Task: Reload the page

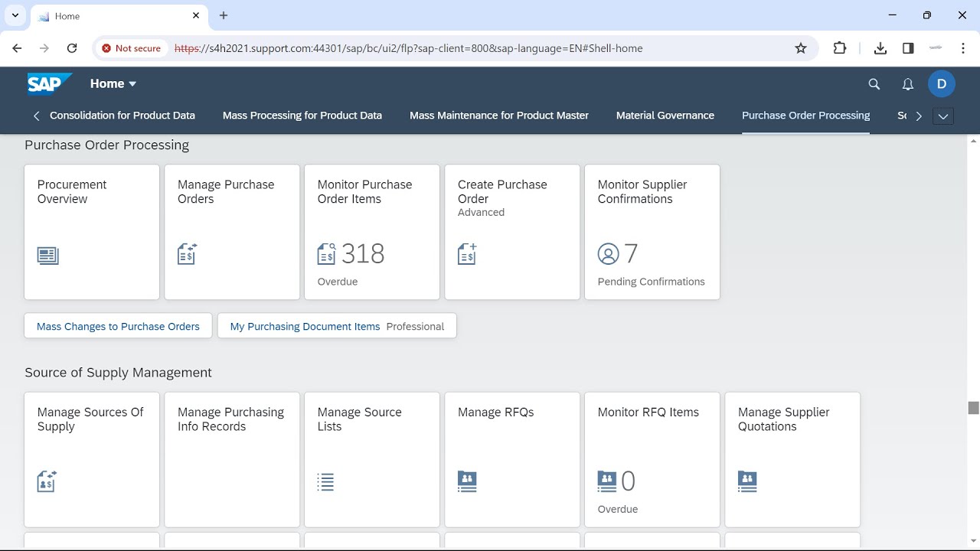Action: click(72, 48)
